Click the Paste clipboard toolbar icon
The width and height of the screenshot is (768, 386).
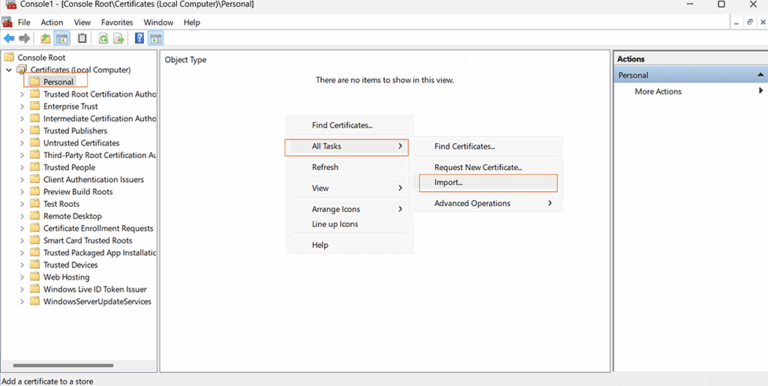coord(82,38)
